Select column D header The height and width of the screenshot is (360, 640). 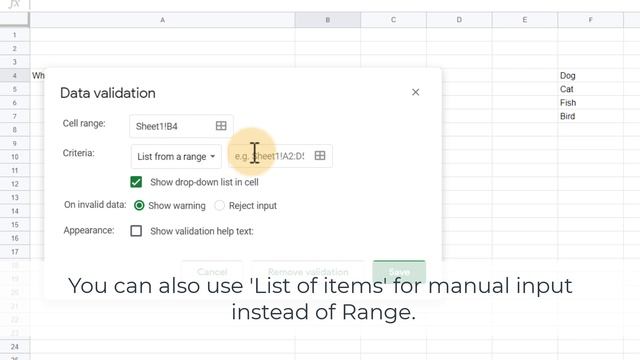click(x=459, y=20)
